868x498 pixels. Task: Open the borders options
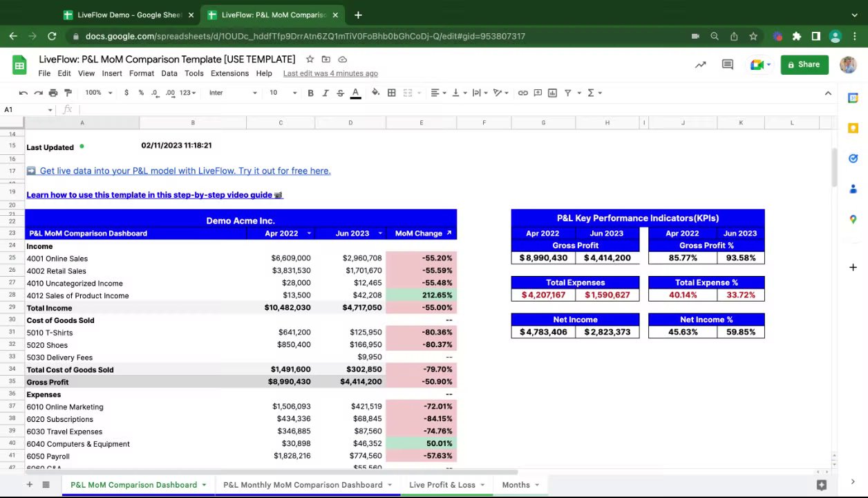[391, 93]
